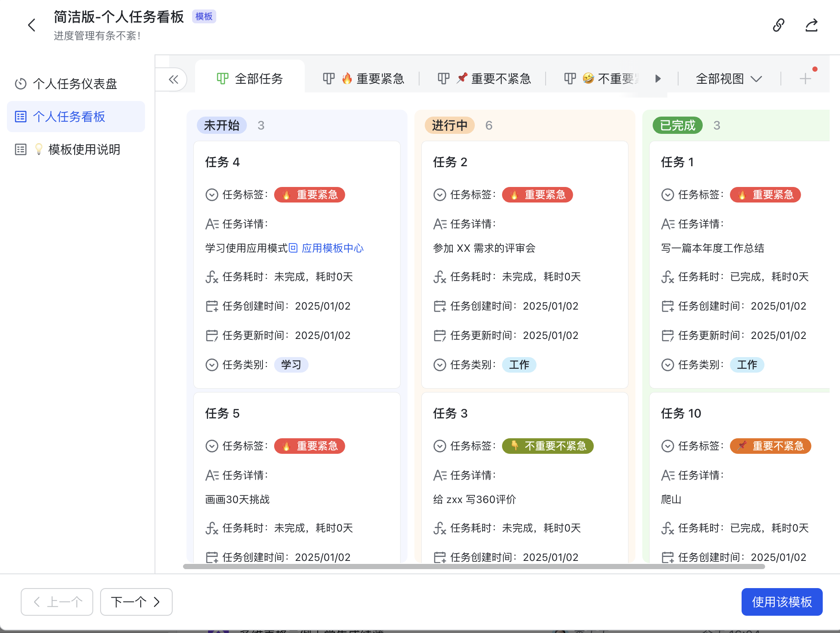The image size is (840, 633).
Task: Click the horizontal scrollbar at board bottom
Action: tap(474, 566)
